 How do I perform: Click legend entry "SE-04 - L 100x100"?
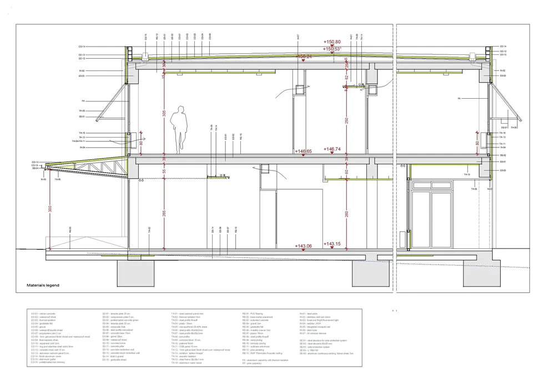coord(309,350)
